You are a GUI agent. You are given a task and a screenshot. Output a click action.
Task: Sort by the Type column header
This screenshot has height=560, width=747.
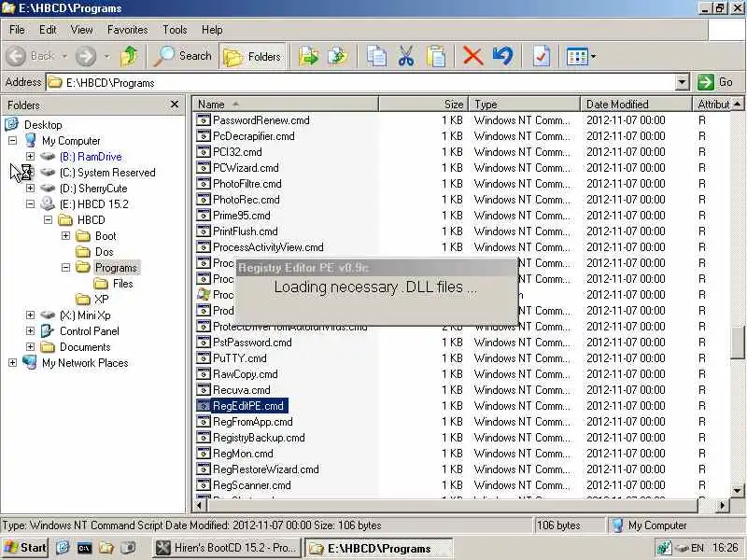click(x=524, y=105)
